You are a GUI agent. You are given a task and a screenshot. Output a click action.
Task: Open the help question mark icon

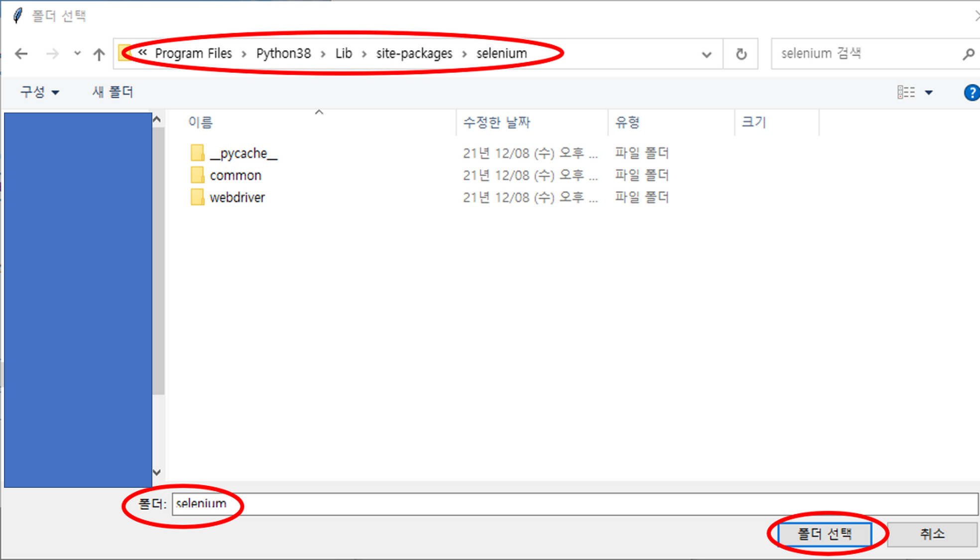(971, 93)
